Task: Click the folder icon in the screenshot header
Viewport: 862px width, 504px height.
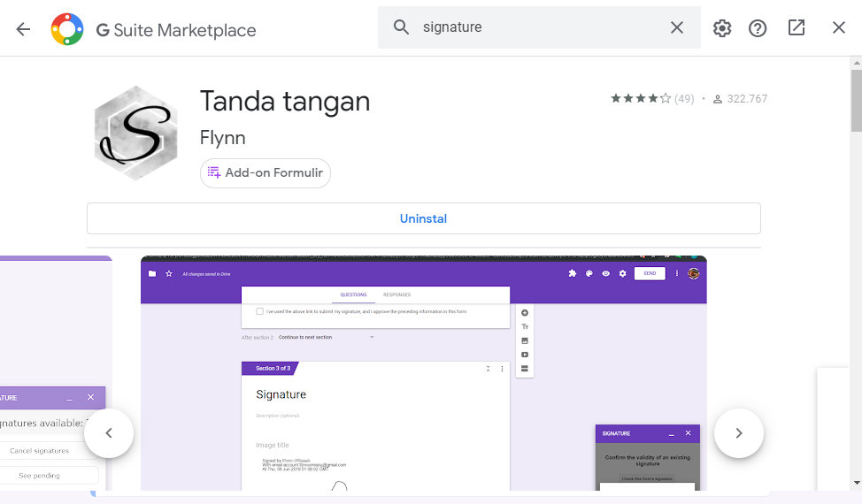Action: pos(152,273)
